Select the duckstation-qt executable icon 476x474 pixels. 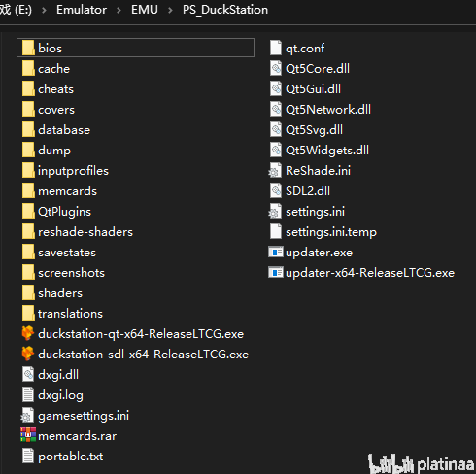(x=28, y=333)
